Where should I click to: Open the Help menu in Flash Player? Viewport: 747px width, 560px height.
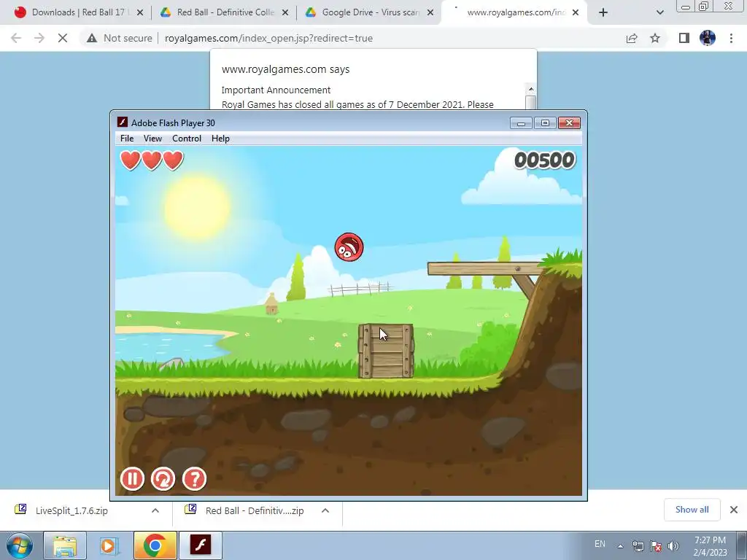point(220,138)
